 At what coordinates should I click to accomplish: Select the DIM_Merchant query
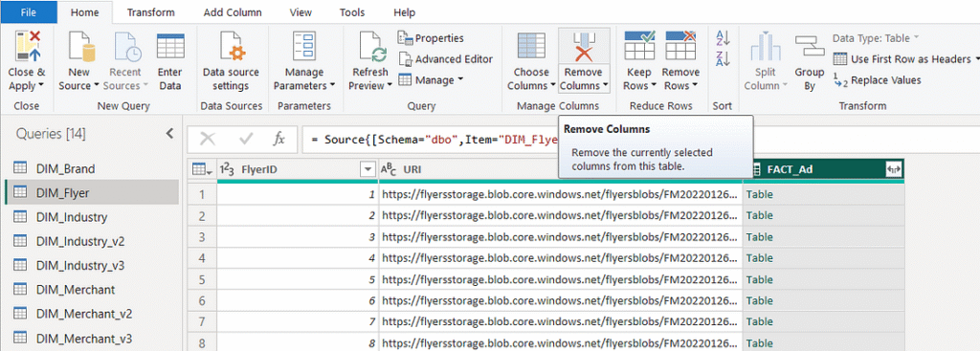(x=76, y=290)
